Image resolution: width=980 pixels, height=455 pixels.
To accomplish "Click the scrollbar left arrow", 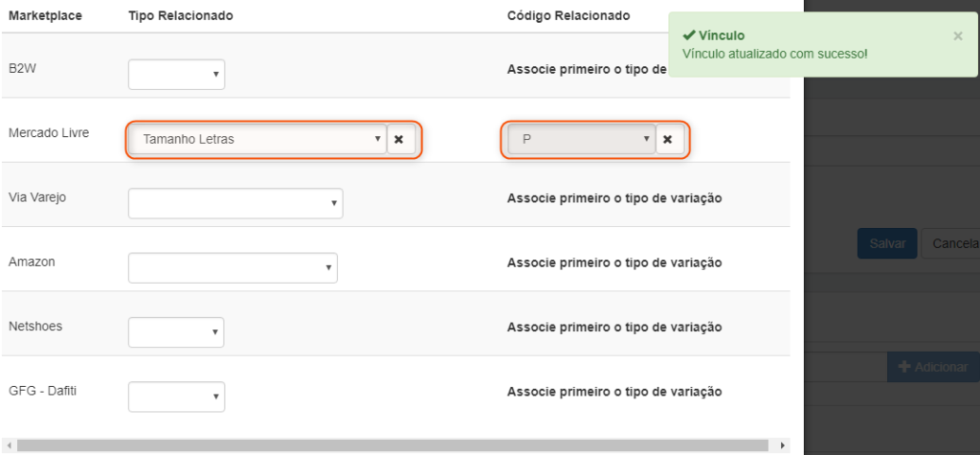I will point(8,445).
